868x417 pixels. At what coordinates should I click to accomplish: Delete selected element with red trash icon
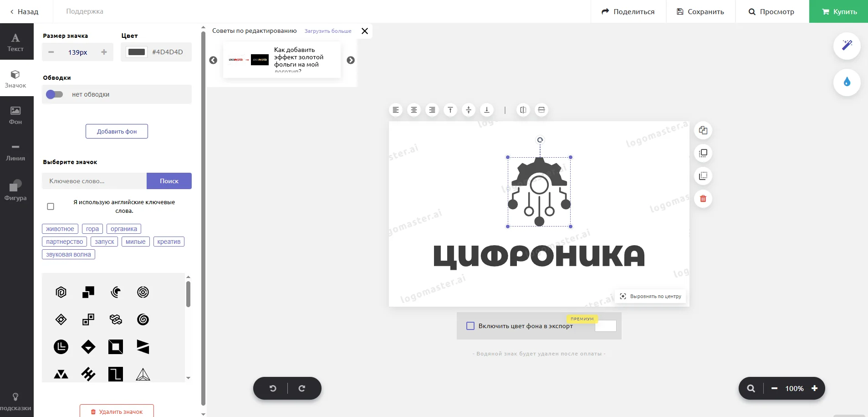[703, 199]
